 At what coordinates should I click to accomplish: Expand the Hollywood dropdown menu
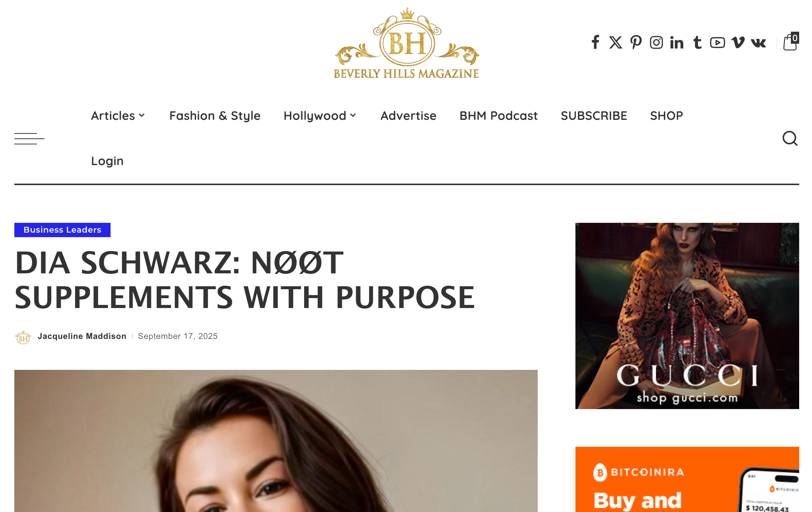320,116
